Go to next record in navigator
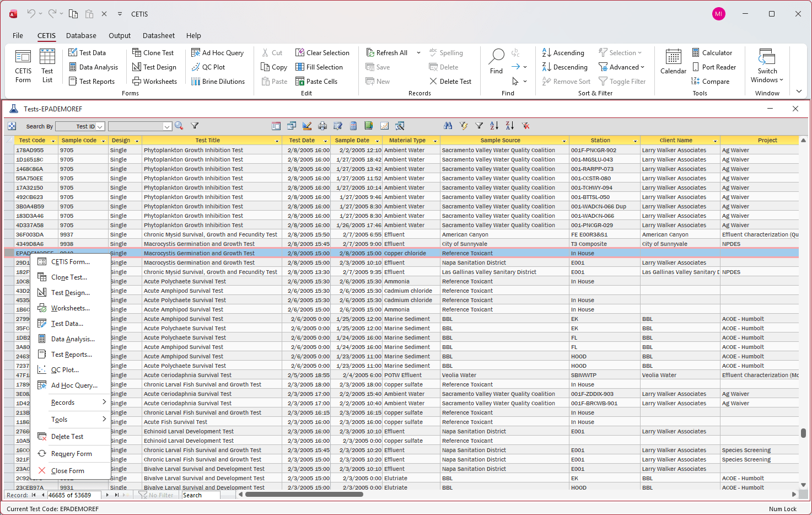812x515 pixels. (x=107, y=495)
